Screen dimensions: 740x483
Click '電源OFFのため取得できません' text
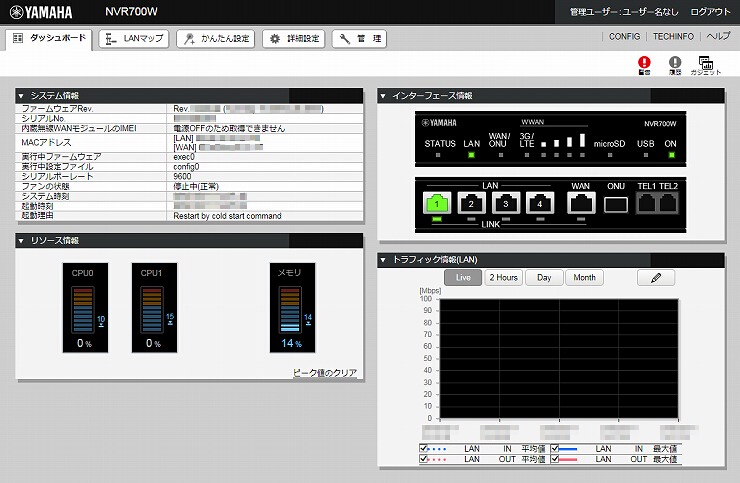tap(229, 128)
